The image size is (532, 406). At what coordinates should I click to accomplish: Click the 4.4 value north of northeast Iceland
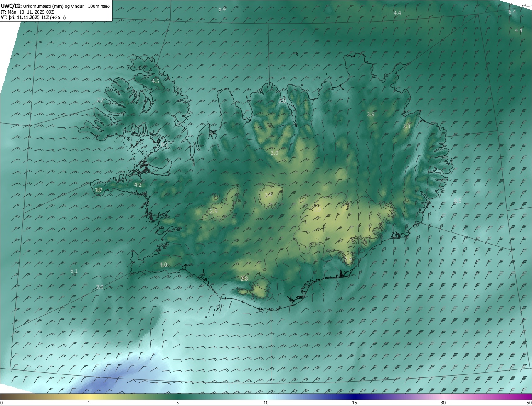click(397, 13)
